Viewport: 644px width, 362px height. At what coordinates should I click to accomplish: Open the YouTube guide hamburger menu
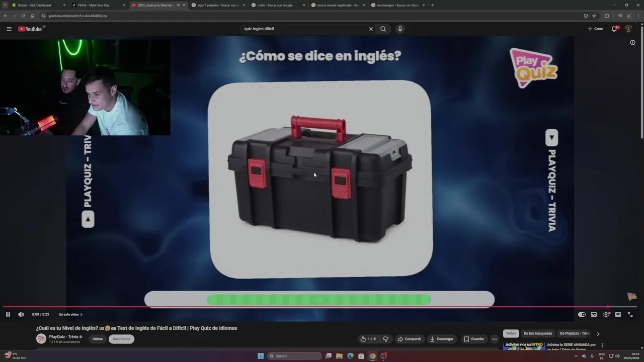pos(9,29)
